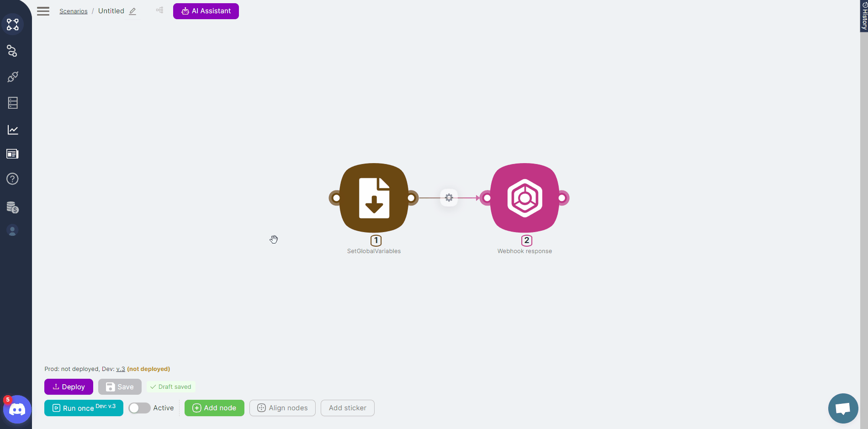Open the plug connections icon in the sidebar
The width and height of the screenshot is (868, 429).
[13, 77]
